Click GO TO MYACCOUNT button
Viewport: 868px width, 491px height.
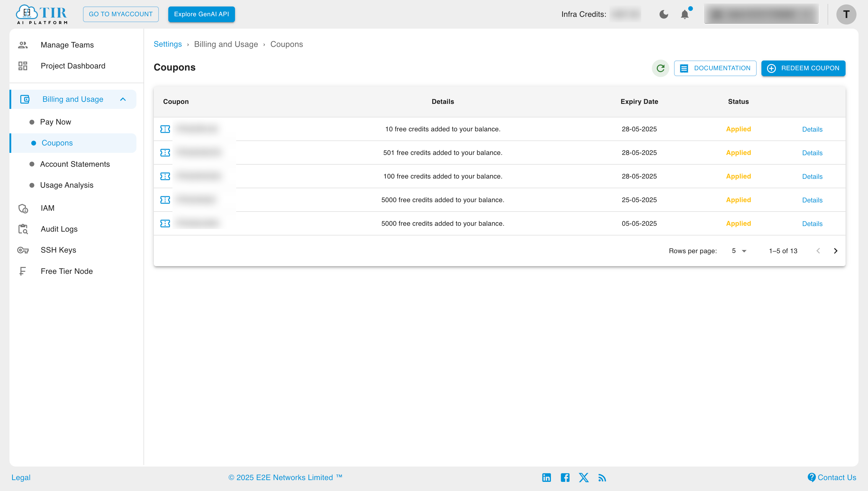click(121, 14)
